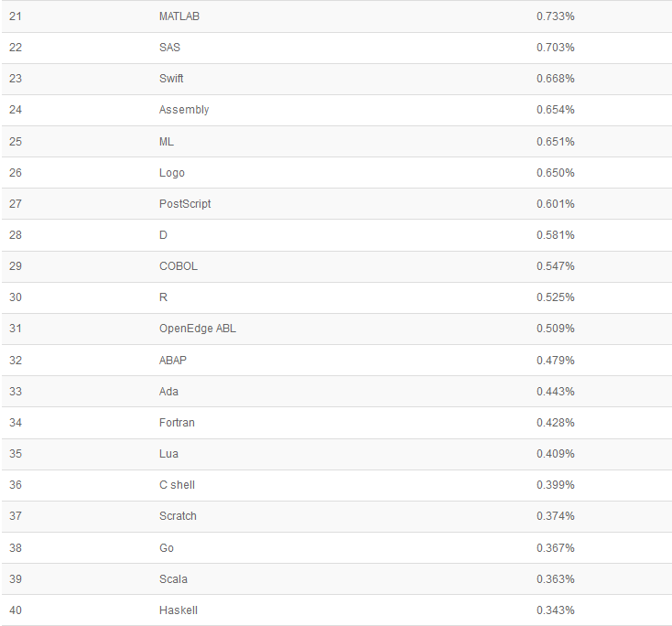Viewport: 672px width, 626px height.
Task: Click the SAS row label
Action: tap(169, 47)
